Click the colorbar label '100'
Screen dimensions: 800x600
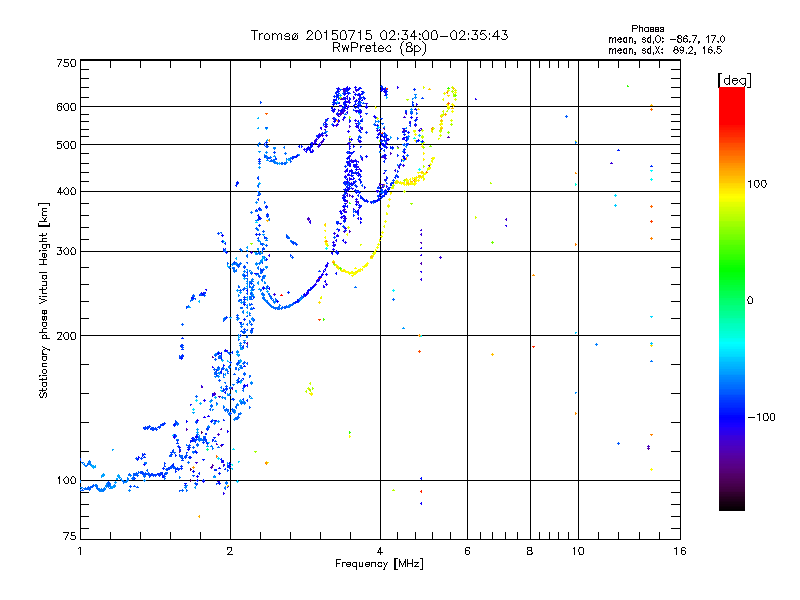click(757, 184)
